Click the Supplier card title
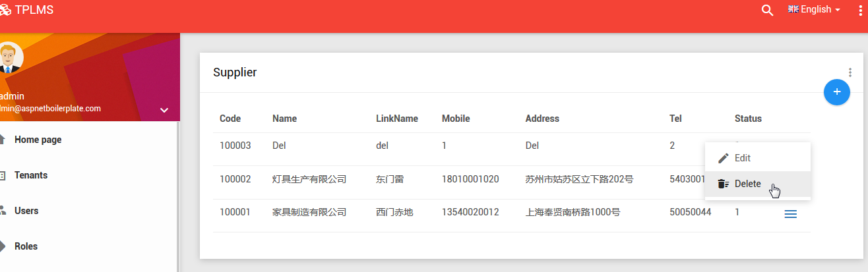 coord(235,72)
